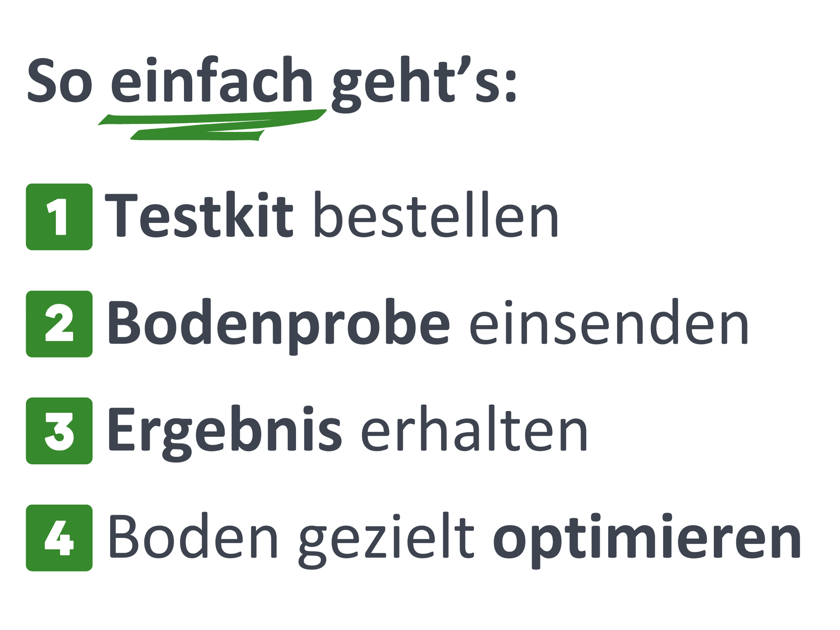The height and width of the screenshot is (630, 840).
Task: Select the word erhalten in step 3
Action: click(474, 430)
